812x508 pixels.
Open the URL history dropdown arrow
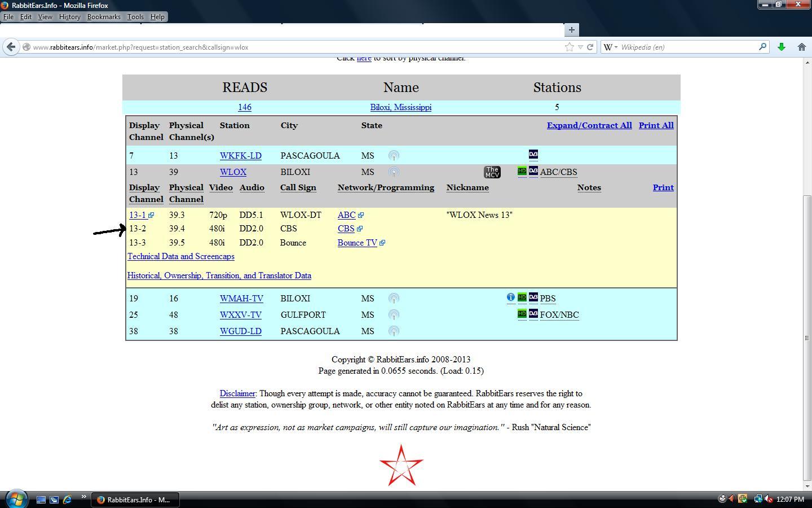580,47
